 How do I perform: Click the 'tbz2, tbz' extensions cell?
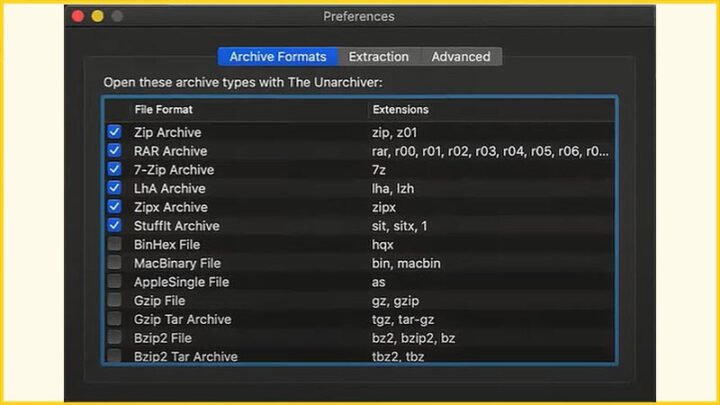click(398, 356)
